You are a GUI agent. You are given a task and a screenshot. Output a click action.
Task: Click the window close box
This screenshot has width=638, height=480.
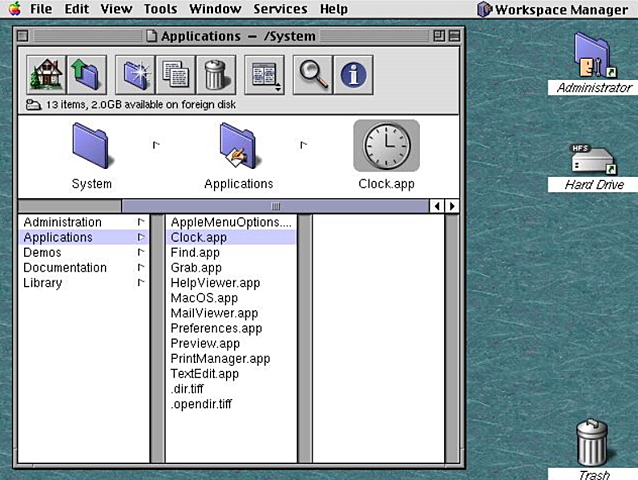click(x=23, y=36)
